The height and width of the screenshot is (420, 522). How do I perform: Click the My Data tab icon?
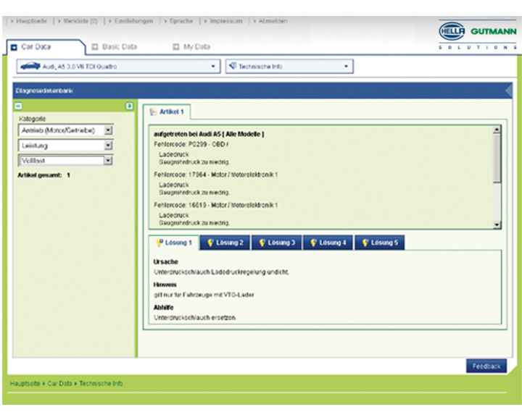point(175,47)
